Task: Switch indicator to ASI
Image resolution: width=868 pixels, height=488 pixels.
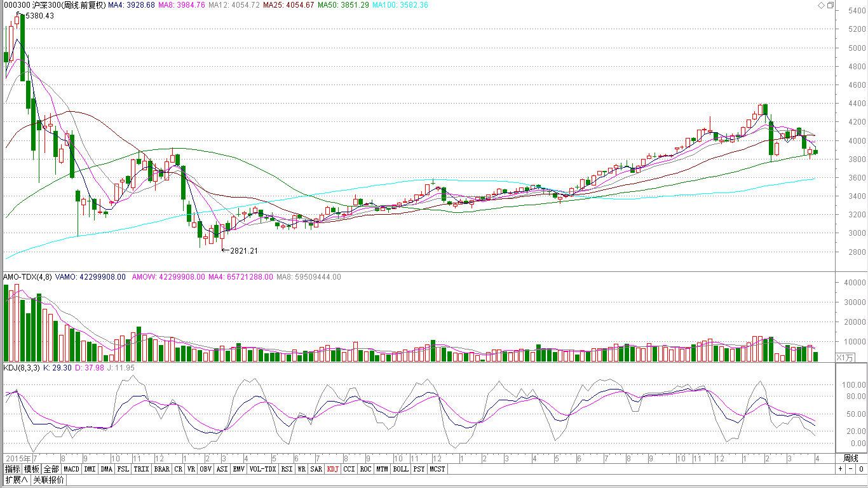Action: 222,469
